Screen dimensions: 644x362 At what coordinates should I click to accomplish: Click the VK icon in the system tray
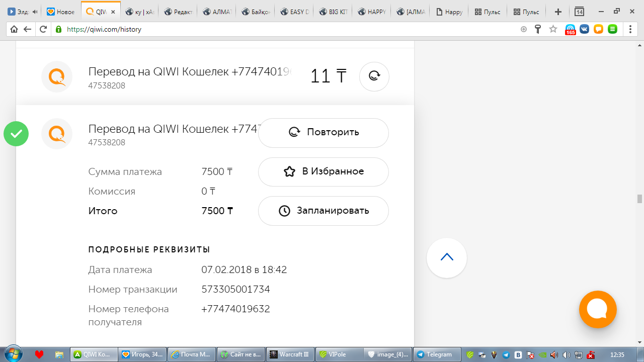pos(518,355)
